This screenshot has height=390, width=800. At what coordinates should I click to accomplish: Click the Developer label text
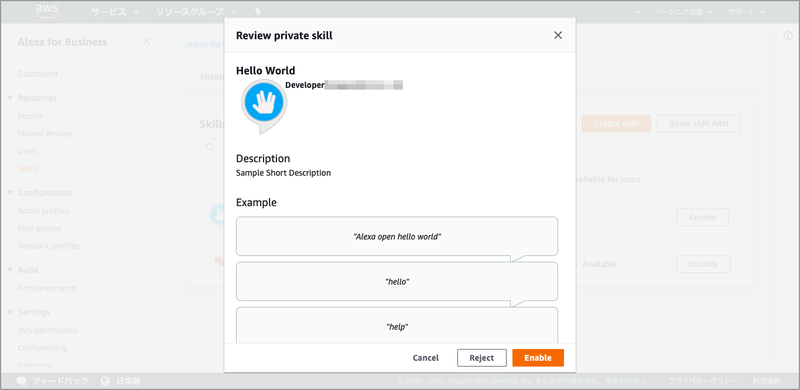tap(305, 85)
